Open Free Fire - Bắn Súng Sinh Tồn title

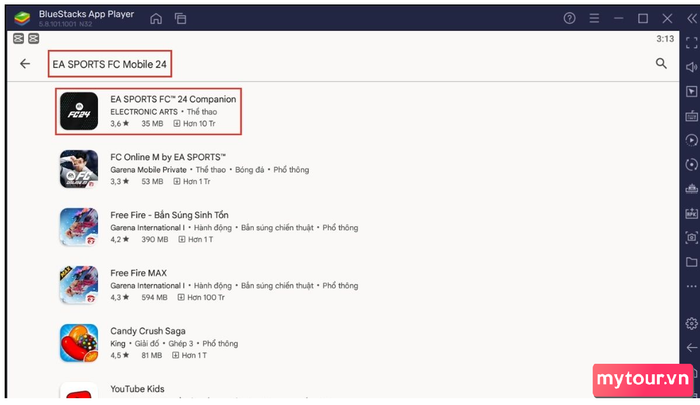(x=169, y=215)
